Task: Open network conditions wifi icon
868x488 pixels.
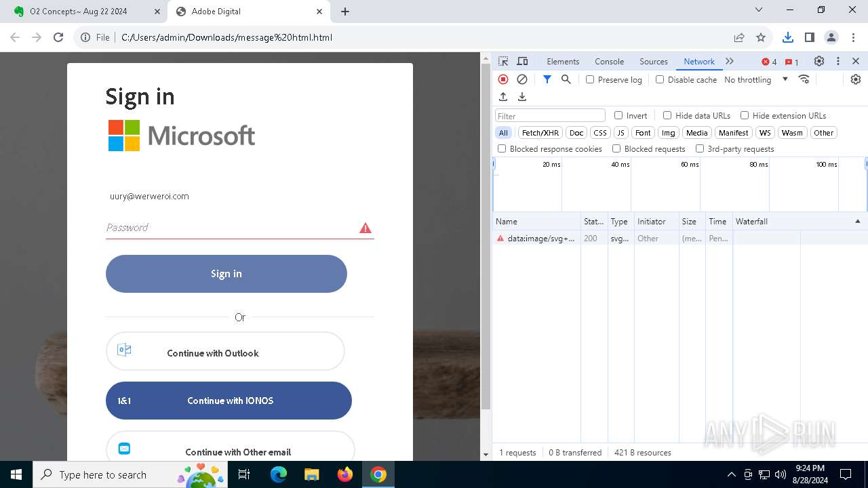Action: click(x=804, y=79)
